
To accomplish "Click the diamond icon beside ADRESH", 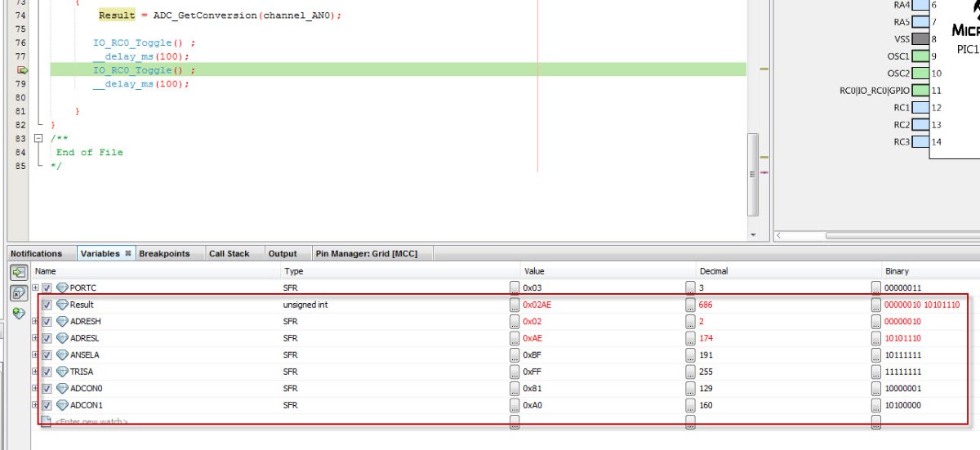I will coord(62,321).
